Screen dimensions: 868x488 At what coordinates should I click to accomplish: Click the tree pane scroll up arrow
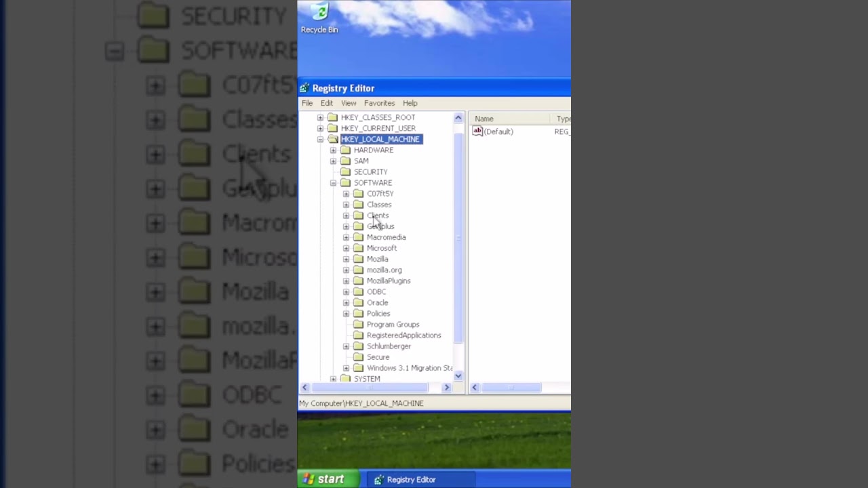(x=458, y=118)
